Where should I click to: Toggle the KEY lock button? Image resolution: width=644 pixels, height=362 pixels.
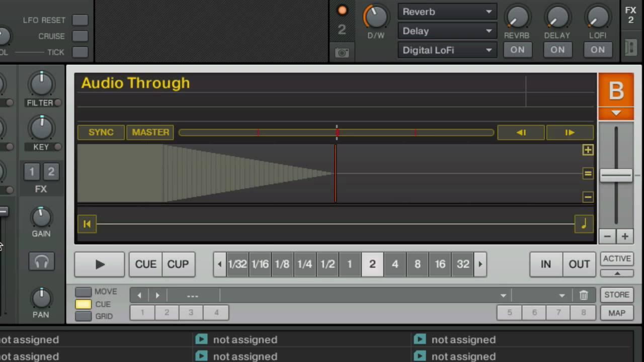[58, 147]
